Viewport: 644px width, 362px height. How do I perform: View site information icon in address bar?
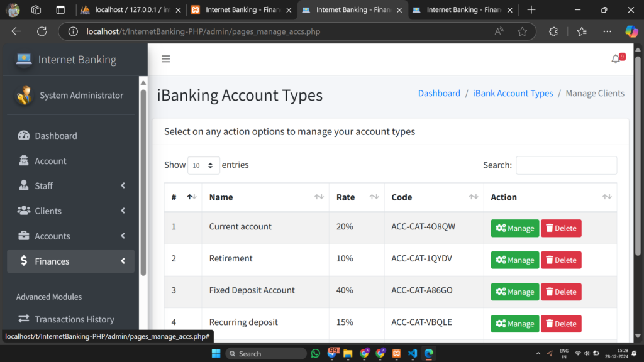73,31
